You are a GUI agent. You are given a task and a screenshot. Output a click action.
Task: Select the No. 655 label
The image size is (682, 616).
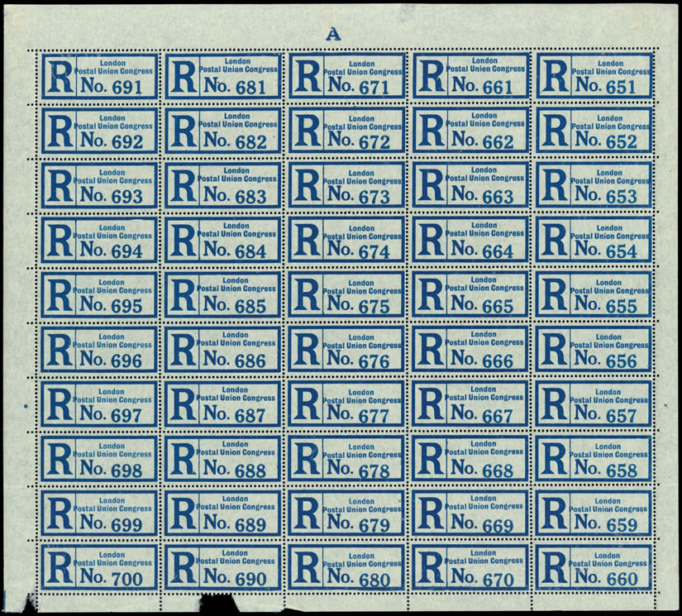click(x=594, y=294)
